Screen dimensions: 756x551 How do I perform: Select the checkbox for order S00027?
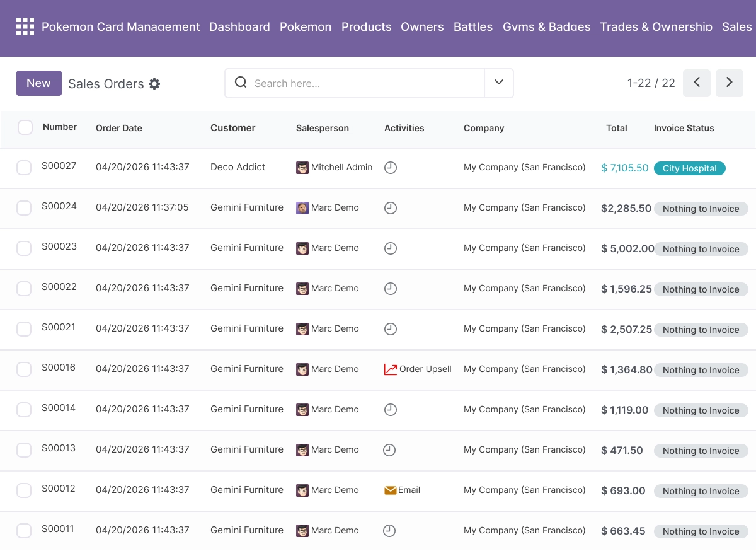point(24,168)
